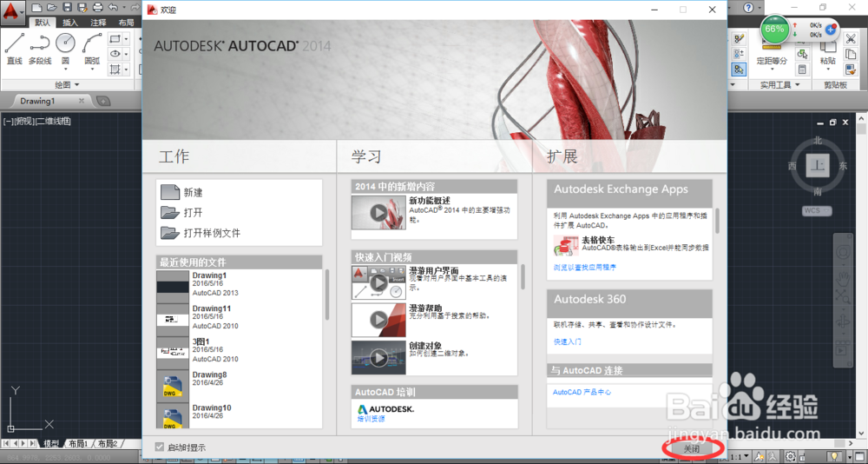This screenshot has width=868, height=464.
Task: Click the workspace settings gear icon in status bar
Action: (791, 457)
